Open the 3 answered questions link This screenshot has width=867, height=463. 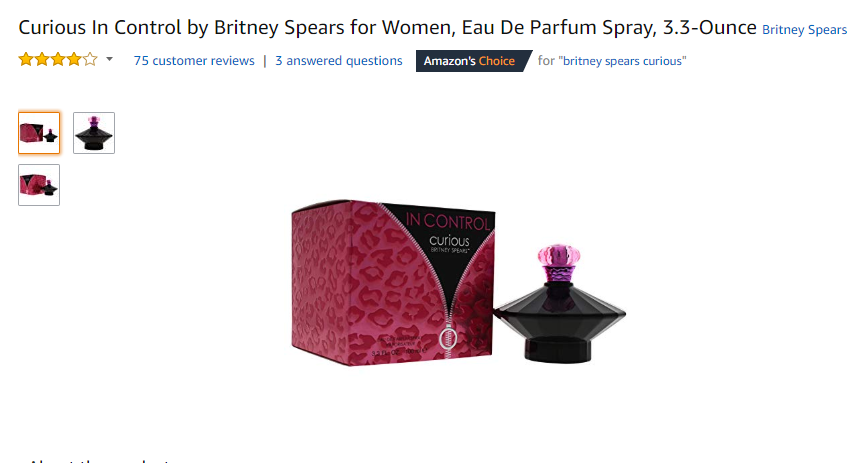point(339,61)
